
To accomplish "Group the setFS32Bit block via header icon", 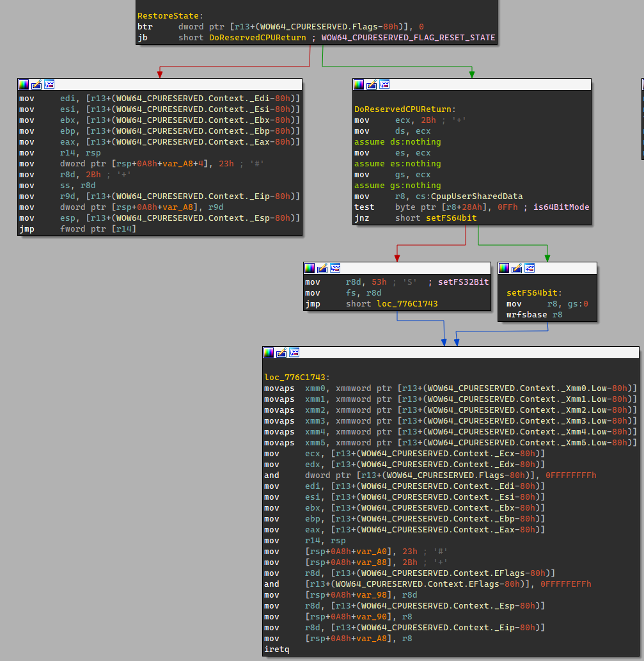I will 335,268.
